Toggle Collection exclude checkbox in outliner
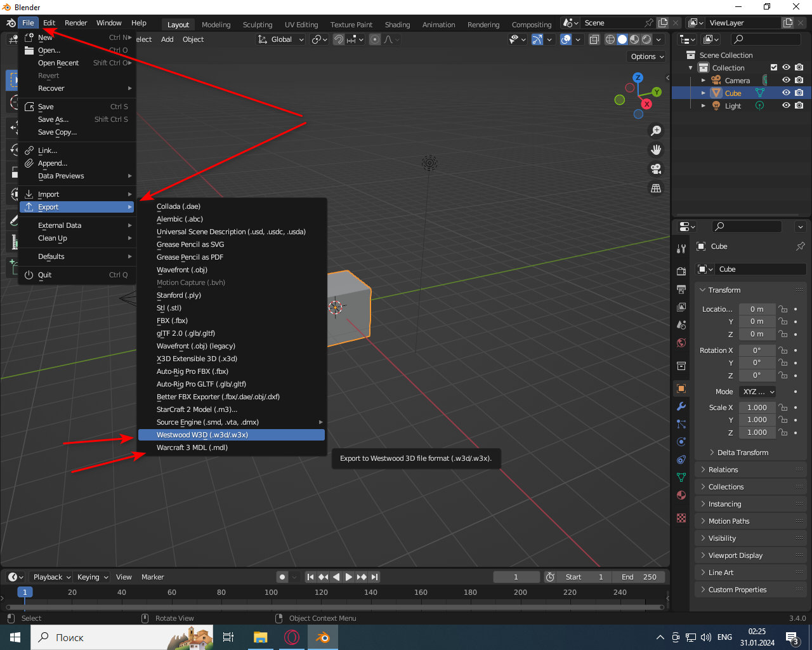Image resolution: width=812 pixels, height=650 pixels. point(773,67)
